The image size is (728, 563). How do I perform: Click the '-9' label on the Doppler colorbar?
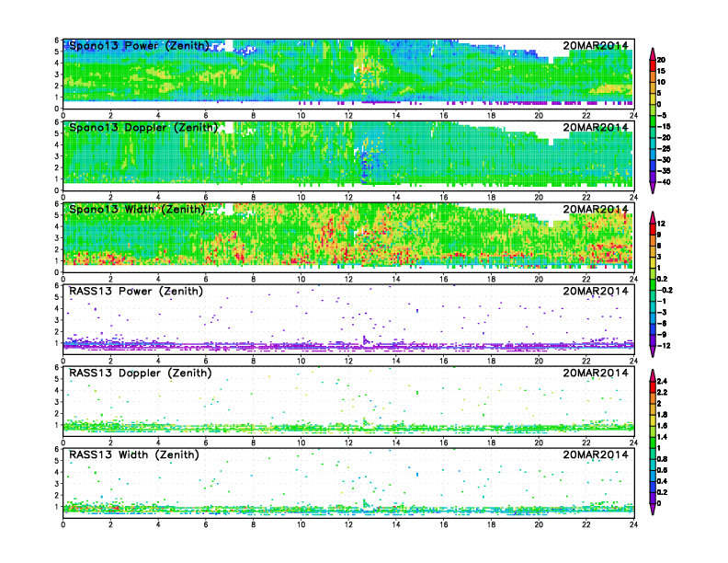click(662, 335)
